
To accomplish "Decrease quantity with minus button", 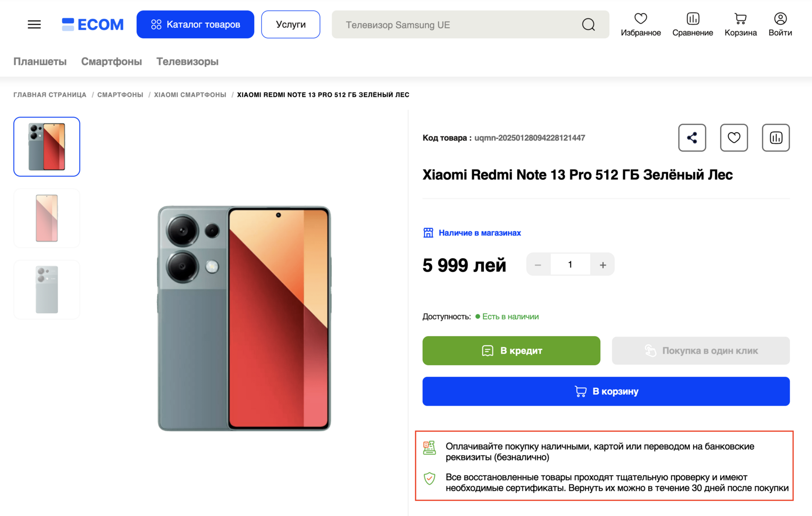I will coord(538,265).
